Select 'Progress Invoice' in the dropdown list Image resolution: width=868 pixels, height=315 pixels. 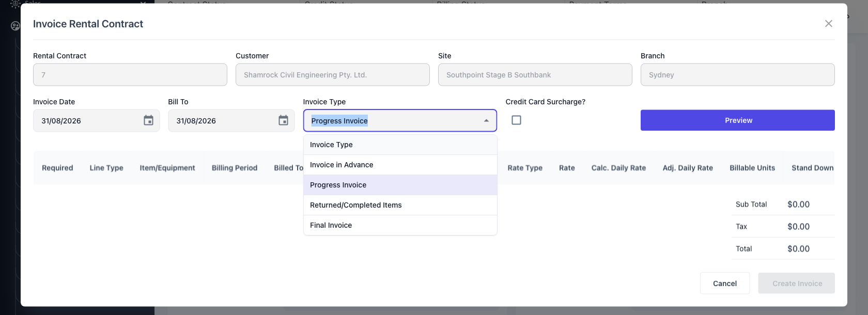click(400, 185)
